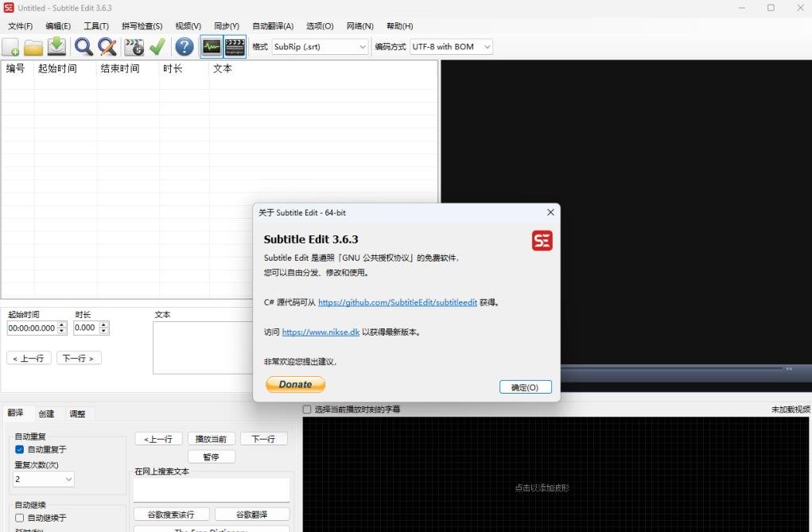This screenshot has height=532, width=812.
Task: Click the 下一行 > button under duration
Action: coord(78,358)
